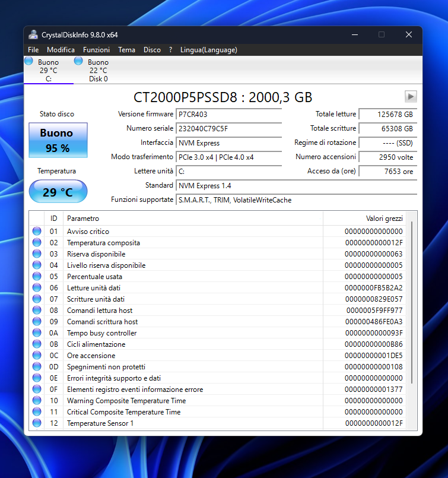Image resolution: width=448 pixels, height=478 pixels.
Task: Click the 29 °C temperature button
Action: coord(58,191)
